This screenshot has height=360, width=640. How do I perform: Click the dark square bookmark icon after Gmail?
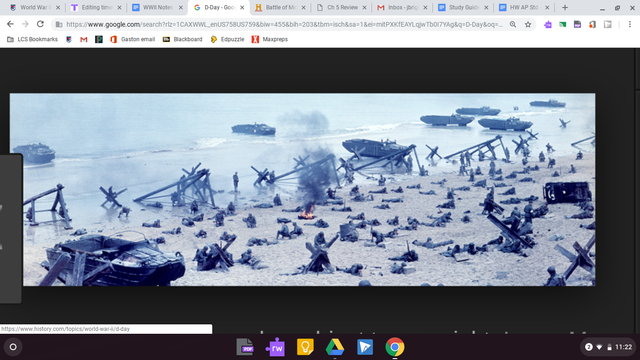click(x=99, y=39)
